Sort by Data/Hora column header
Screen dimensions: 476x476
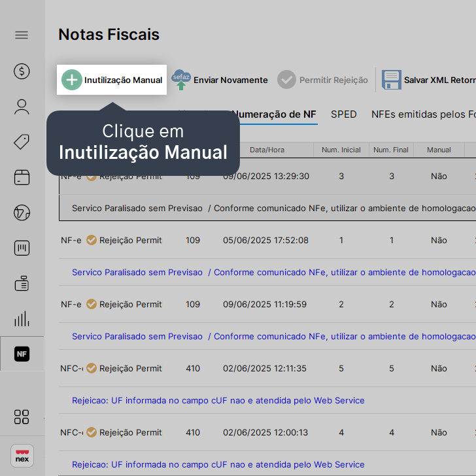point(267,150)
